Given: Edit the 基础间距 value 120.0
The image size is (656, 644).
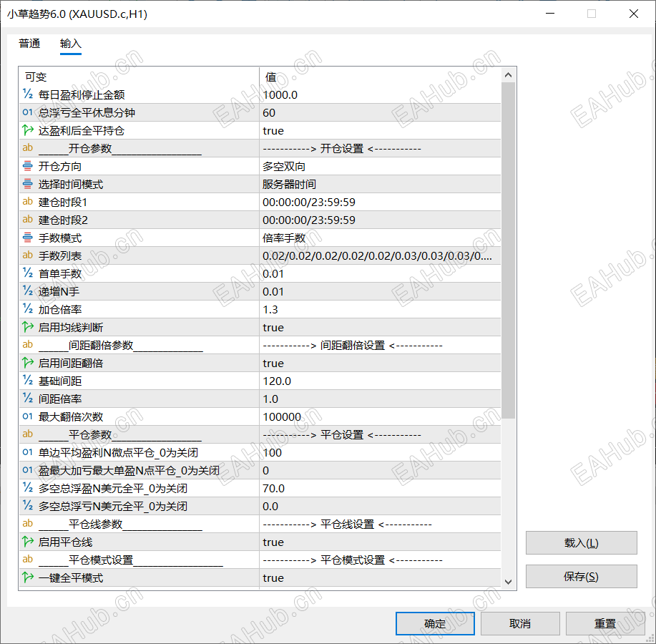Looking at the screenshot, I should tap(380, 381).
